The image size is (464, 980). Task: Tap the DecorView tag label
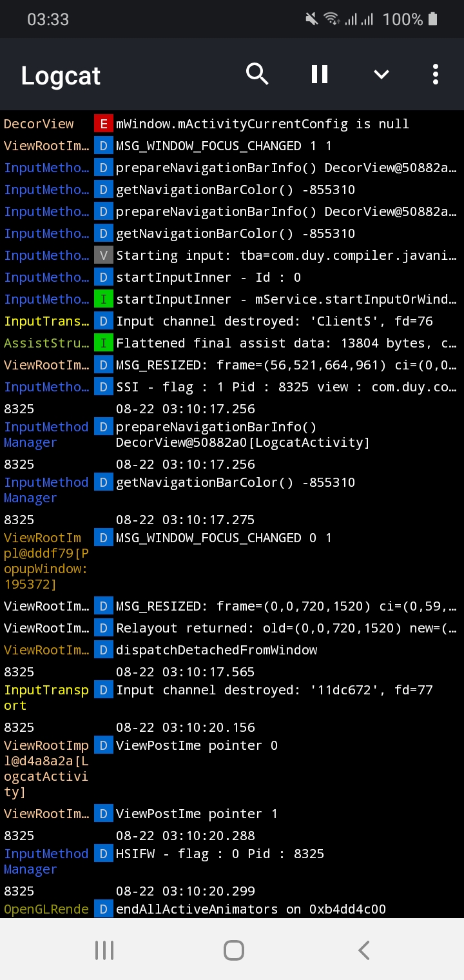pos(39,123)
